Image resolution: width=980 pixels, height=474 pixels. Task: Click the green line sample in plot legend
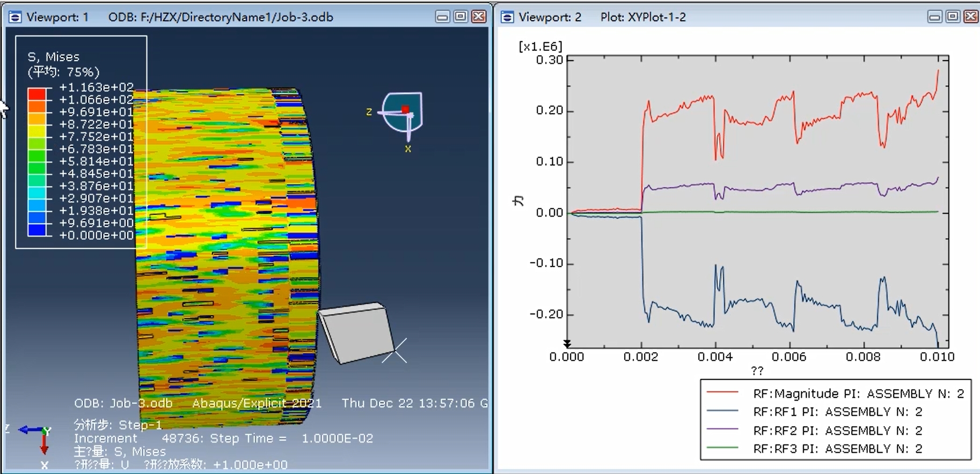(x=722, y=448)
